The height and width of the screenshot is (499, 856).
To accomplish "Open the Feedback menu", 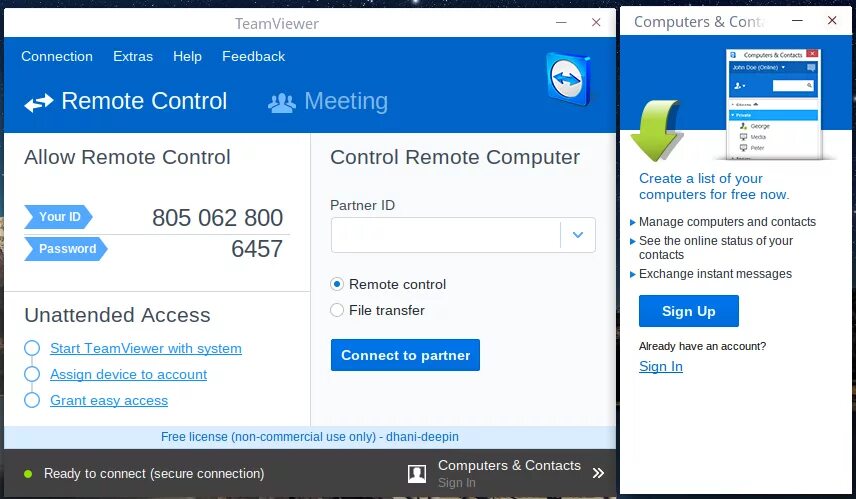I will (x=253, y=56).
